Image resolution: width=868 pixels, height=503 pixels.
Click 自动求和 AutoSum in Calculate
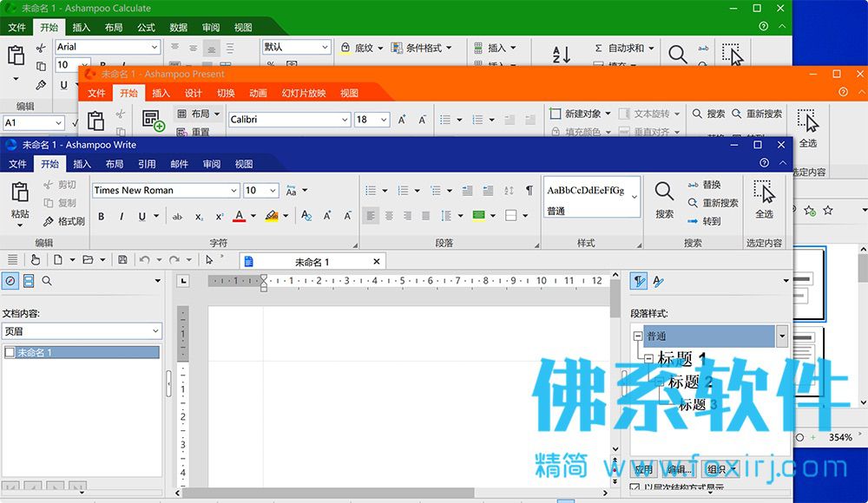624,49
